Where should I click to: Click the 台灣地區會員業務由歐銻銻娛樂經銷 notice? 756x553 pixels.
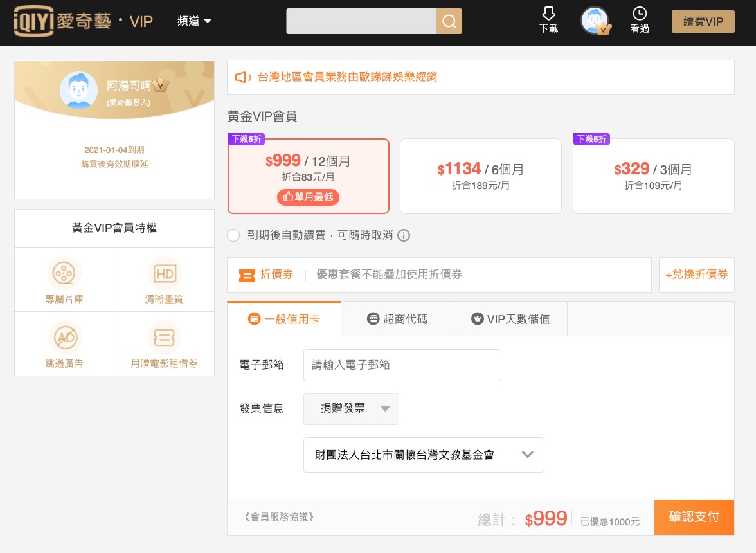coord(347,77)
